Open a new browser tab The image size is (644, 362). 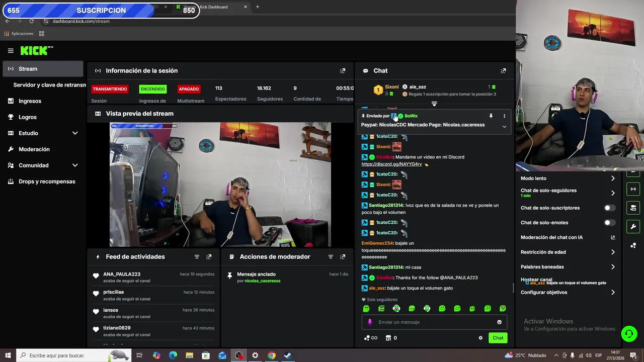point(258,7)
